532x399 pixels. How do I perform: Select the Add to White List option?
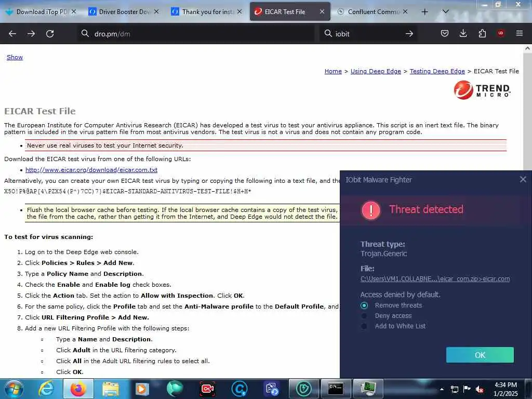point(364,326)
